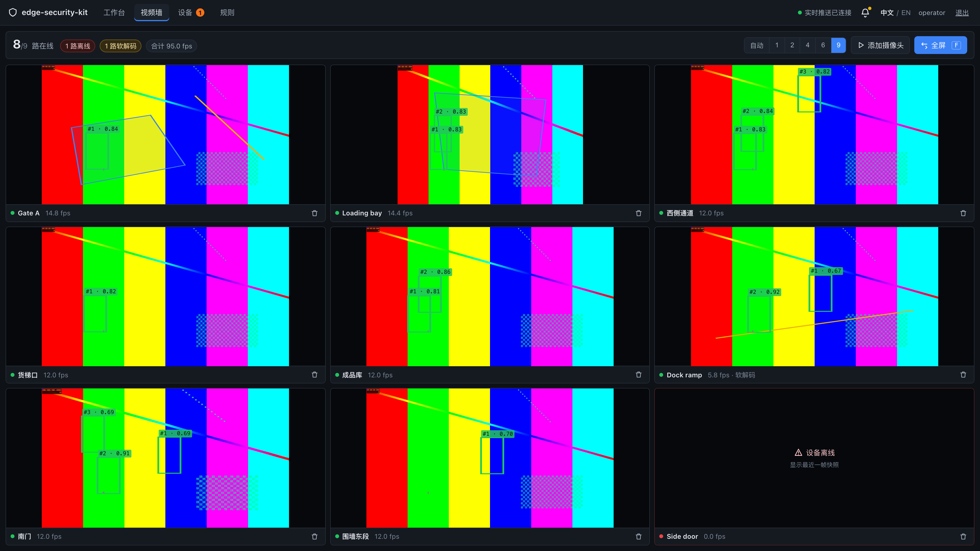The height and width of the screenshot is (551, 980).
Task: Switch to the 视频墙 tab
Action: coord(151,13)
